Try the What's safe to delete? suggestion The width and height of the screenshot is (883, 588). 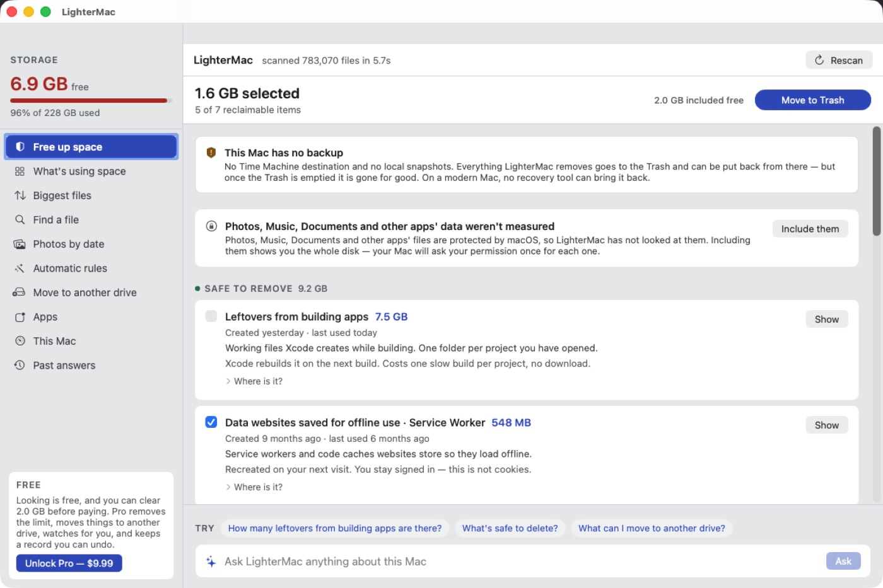(x=510, y=528)
